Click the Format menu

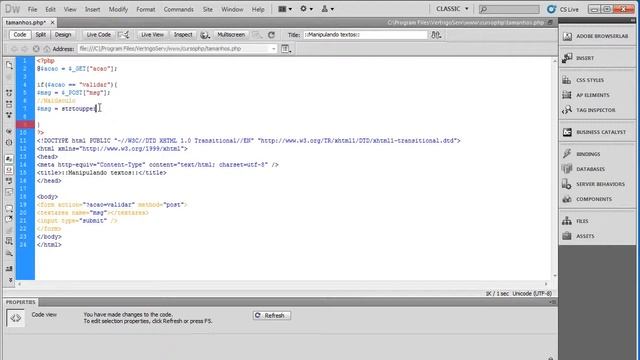[x=145, y=9]
